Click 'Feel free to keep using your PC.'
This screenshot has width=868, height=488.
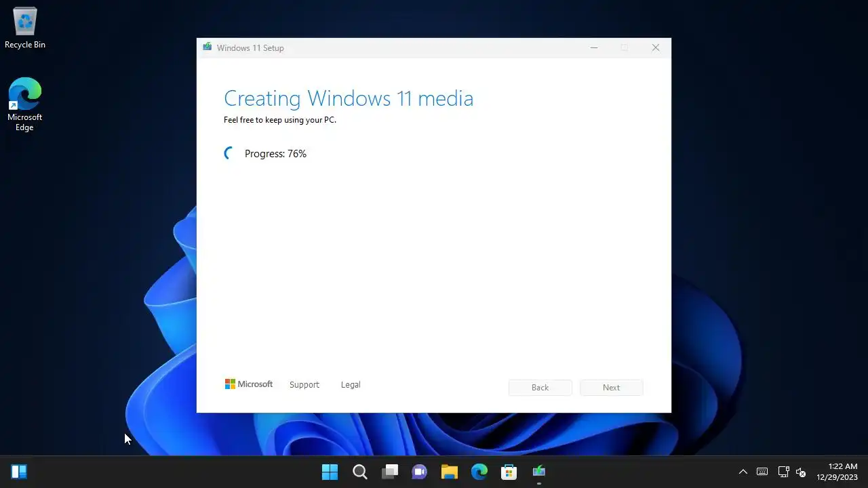pos(280,120)
